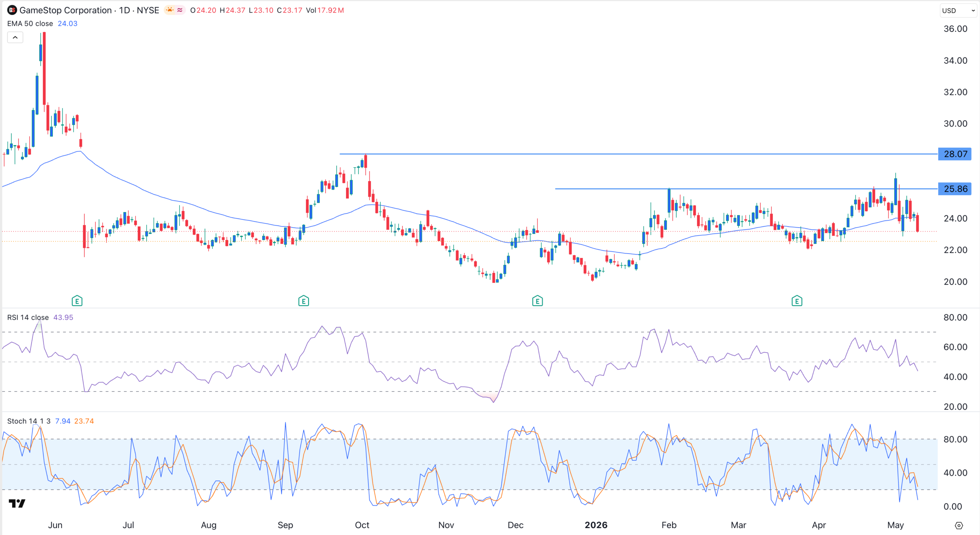Screen dimensions: 980x535
Task: Click the Aug label on time axis
Action: 209,525
